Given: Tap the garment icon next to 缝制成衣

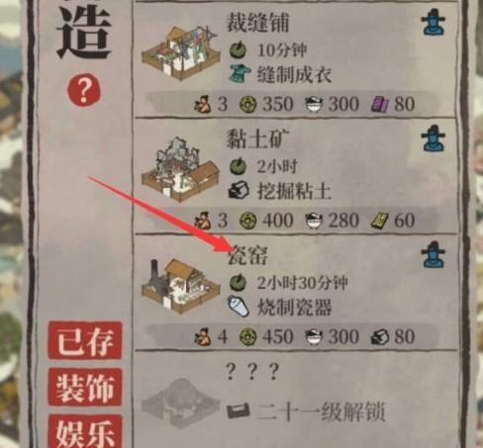Looking at the screenshot, I should point(240,74).
